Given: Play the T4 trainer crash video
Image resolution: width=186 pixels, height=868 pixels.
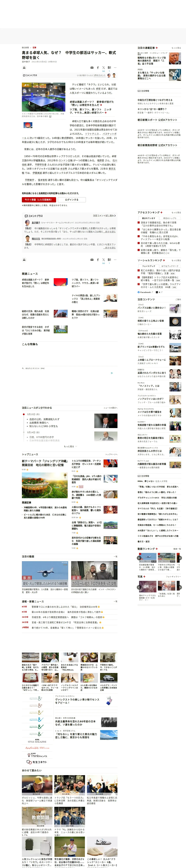Looking at the screenshot, I should (45, 574).
